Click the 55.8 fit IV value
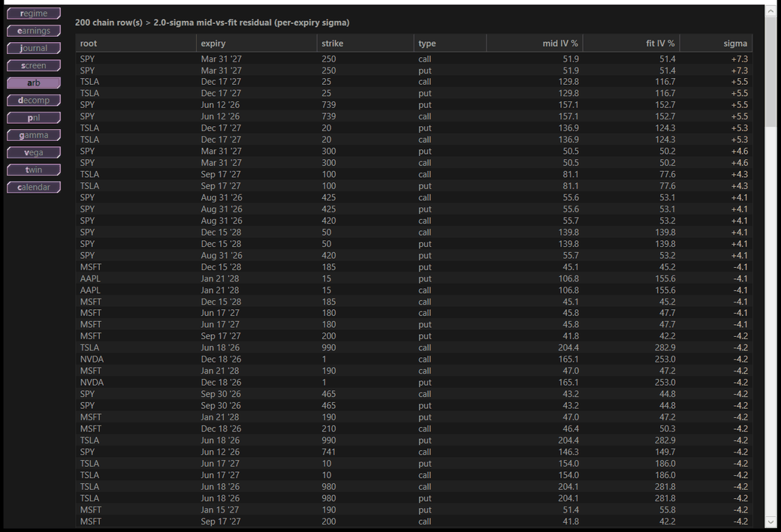Image resolution: width=781 pixels, height=532 pixels. pos(668,509)
